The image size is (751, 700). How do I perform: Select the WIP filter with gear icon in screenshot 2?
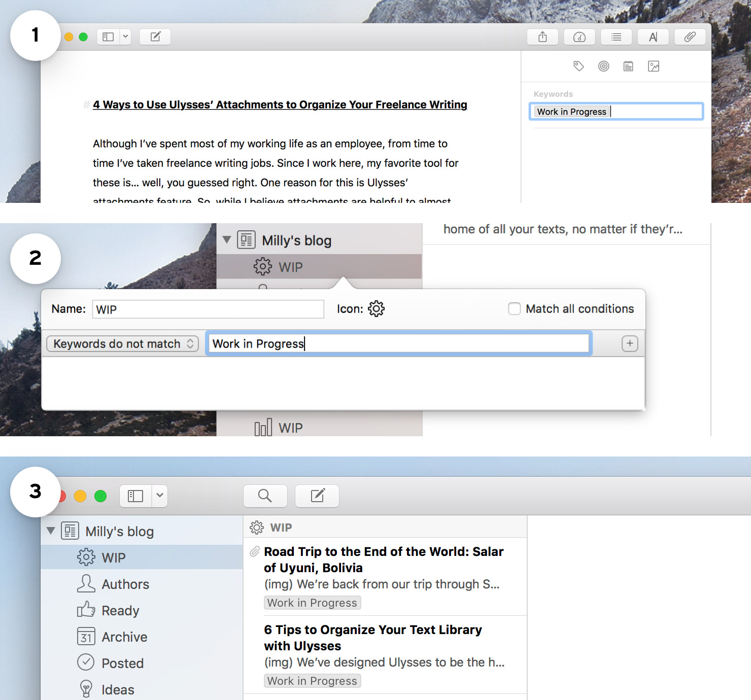coord(319,267)
